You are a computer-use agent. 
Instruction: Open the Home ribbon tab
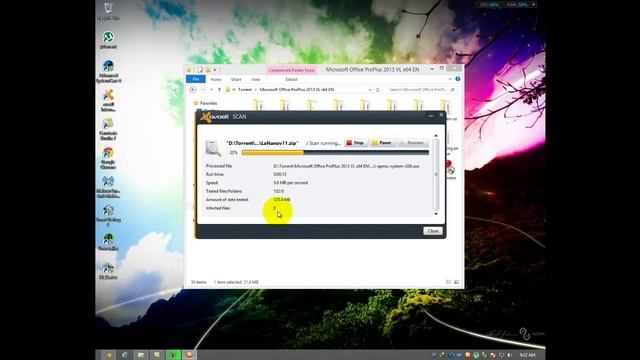click(216, 80)
